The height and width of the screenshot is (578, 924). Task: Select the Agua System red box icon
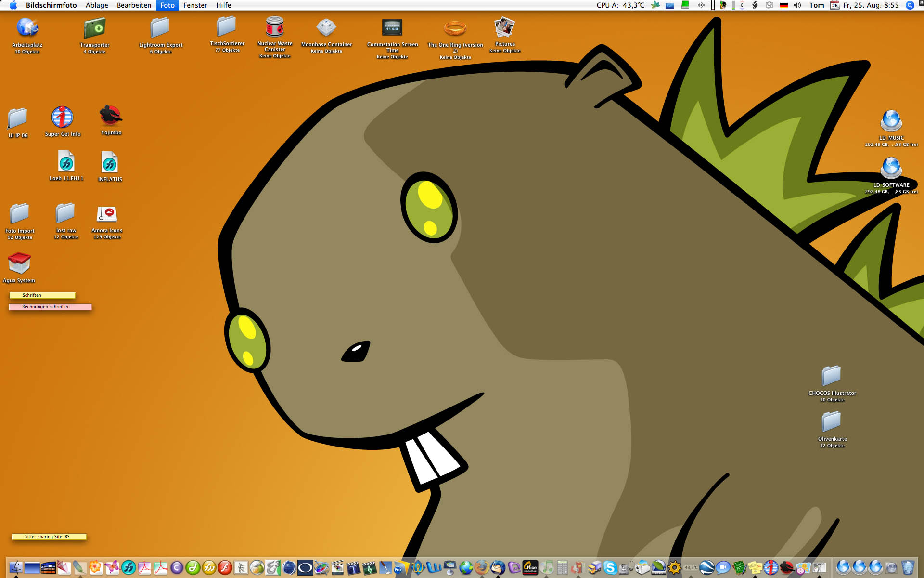click(x=19, y=263)
